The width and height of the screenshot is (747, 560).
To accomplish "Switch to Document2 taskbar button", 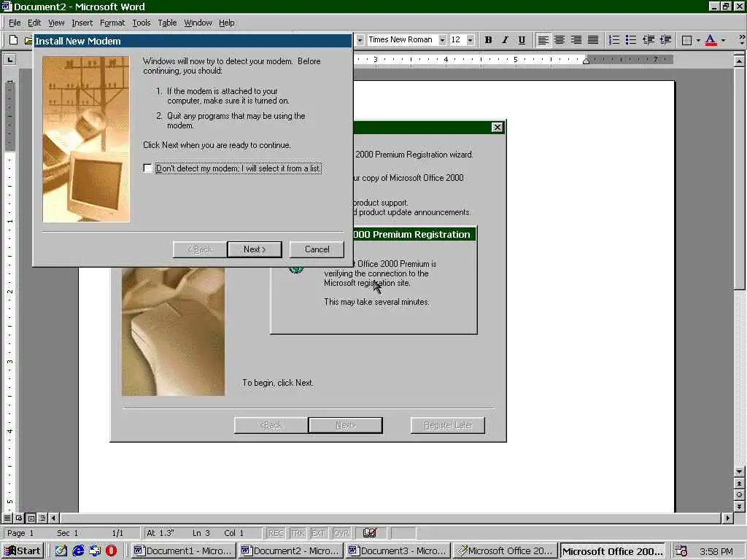I will click(290, 551).
